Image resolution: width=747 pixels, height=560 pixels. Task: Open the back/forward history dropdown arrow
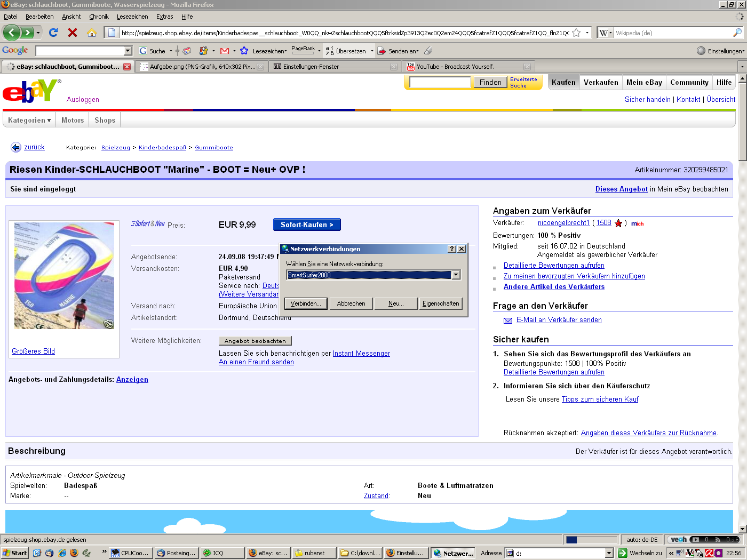tap(38, 33)
